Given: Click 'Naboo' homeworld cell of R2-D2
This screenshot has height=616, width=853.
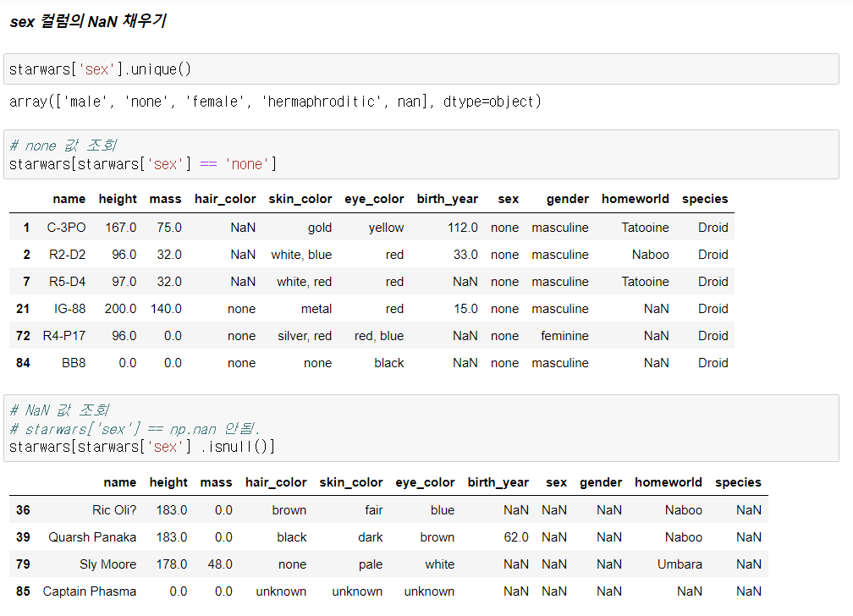Looking at the screenshot, I should coord(651,255).
